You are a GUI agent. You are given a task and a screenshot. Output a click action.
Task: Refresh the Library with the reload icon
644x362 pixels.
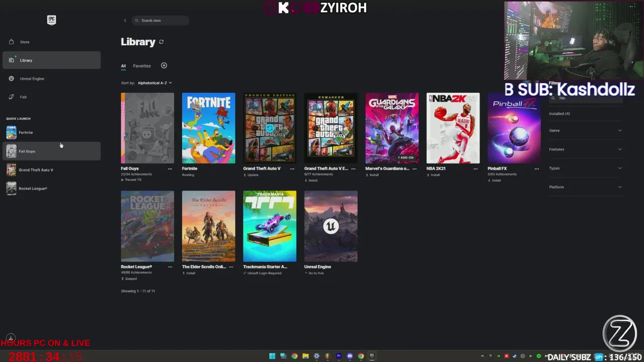tap(162, 42)
